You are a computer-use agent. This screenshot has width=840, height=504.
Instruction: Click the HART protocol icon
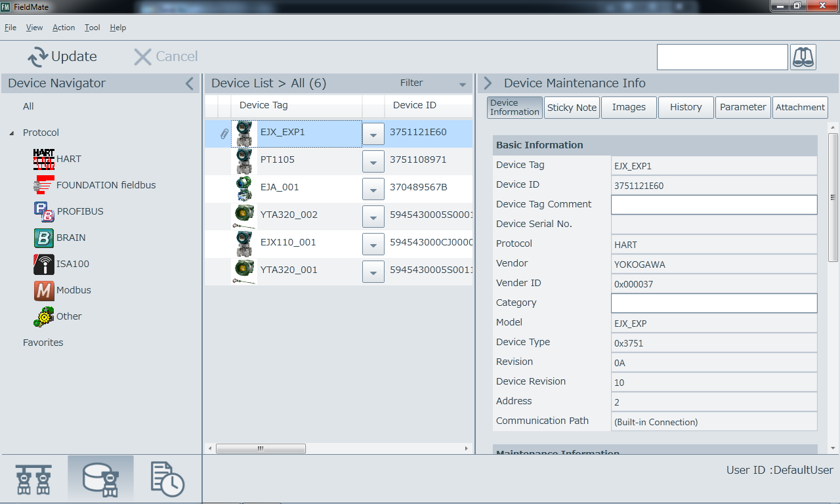click(x=44, y=159)
